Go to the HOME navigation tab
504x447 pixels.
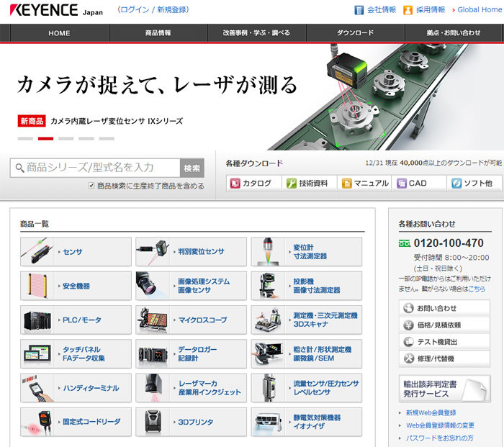point(59,33)
